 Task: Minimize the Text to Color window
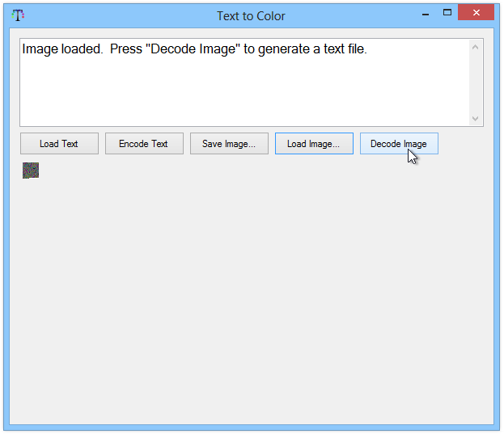(426, 14)
